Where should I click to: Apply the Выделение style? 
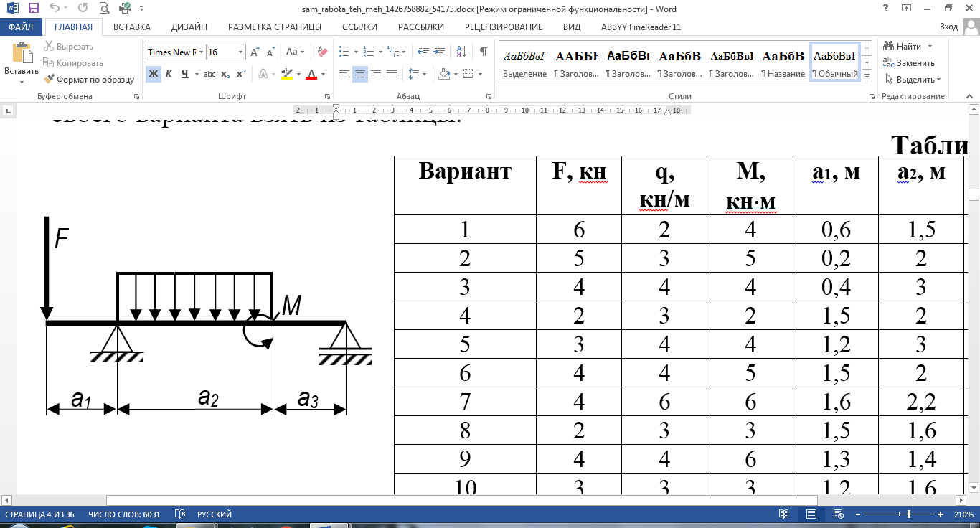coord(524,62)
